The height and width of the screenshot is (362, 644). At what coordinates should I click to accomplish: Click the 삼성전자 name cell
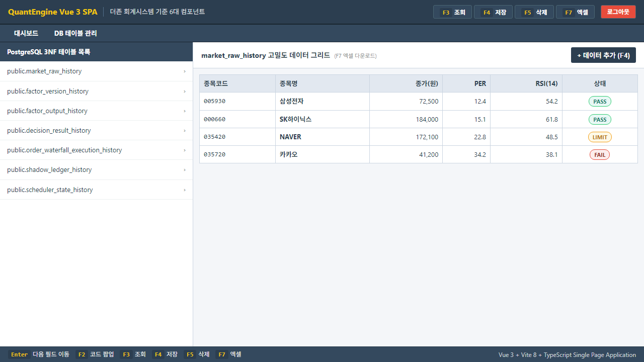323,102
